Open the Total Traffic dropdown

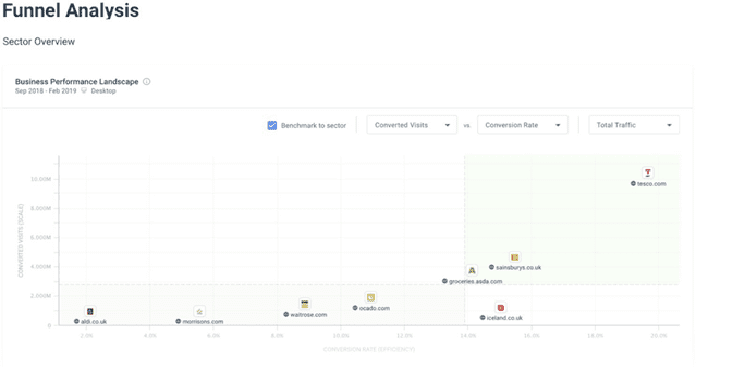(634, 125)
